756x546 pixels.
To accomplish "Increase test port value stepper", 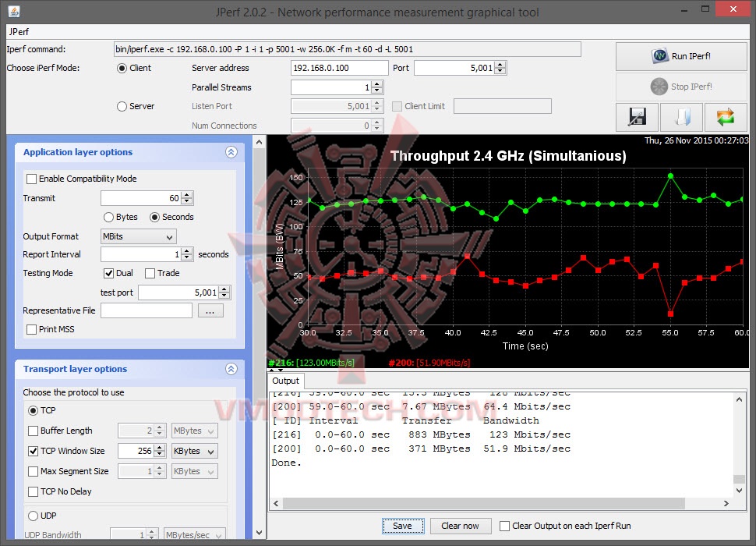I will 224,289.
